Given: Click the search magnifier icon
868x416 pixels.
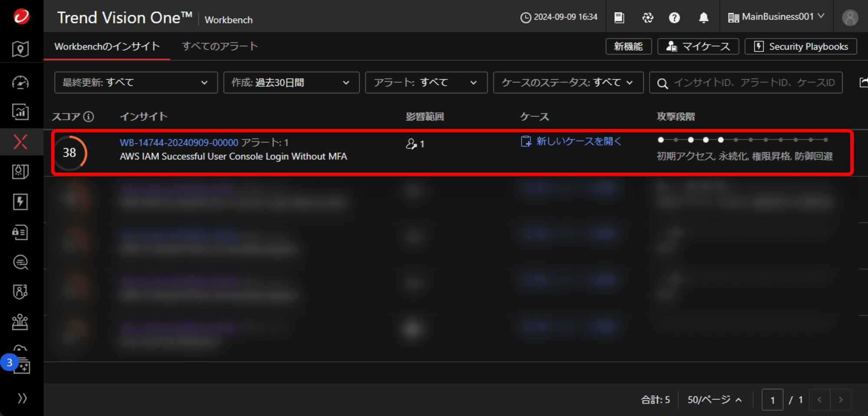Looking at the screenshot, I should point(662,83).
